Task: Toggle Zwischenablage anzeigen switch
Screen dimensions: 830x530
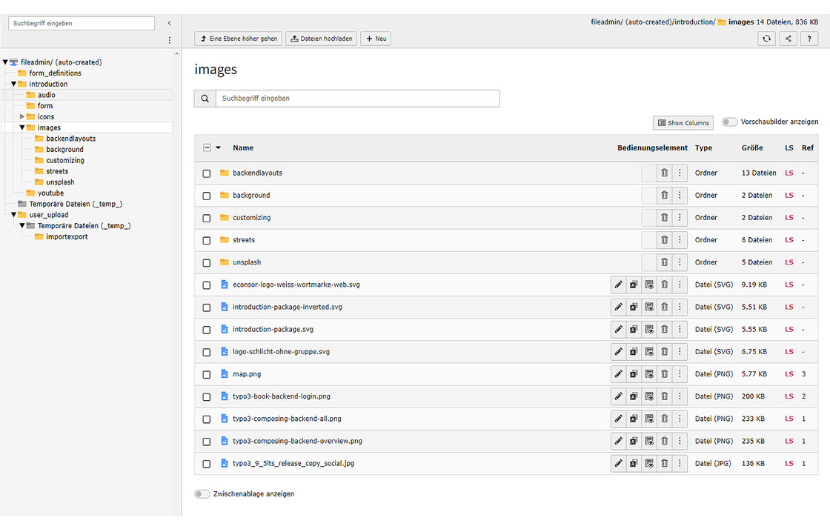Action: [202, 494]
